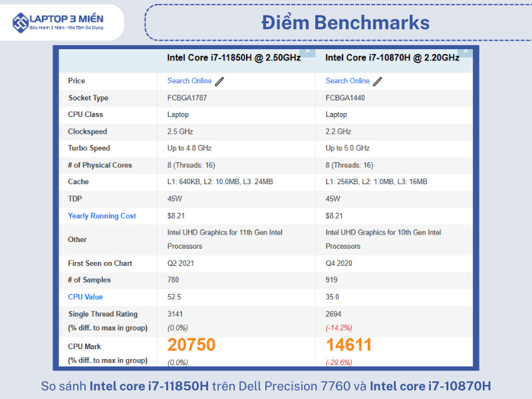Click the Laptop 3 Miền logo icon
Image resolution: width=532 pixels, height=399 pixels.
pyautogui.click(x=21, y=22)
